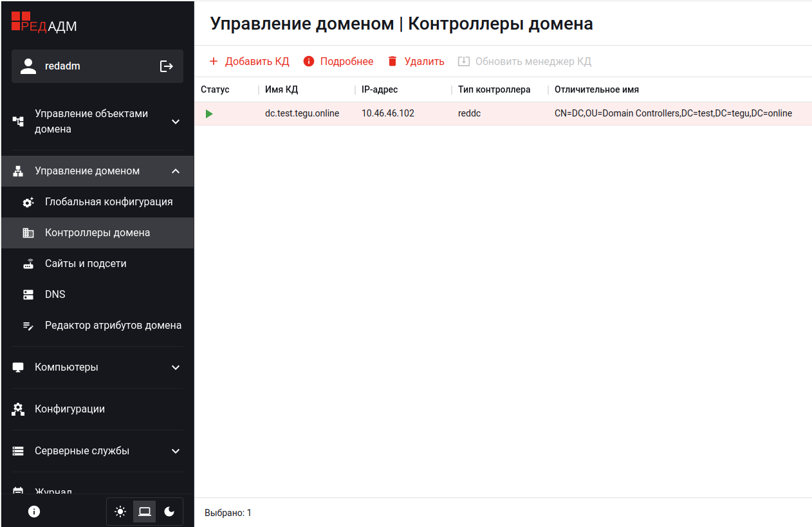Click the DNS server icon in sidebar

point(28,295)
